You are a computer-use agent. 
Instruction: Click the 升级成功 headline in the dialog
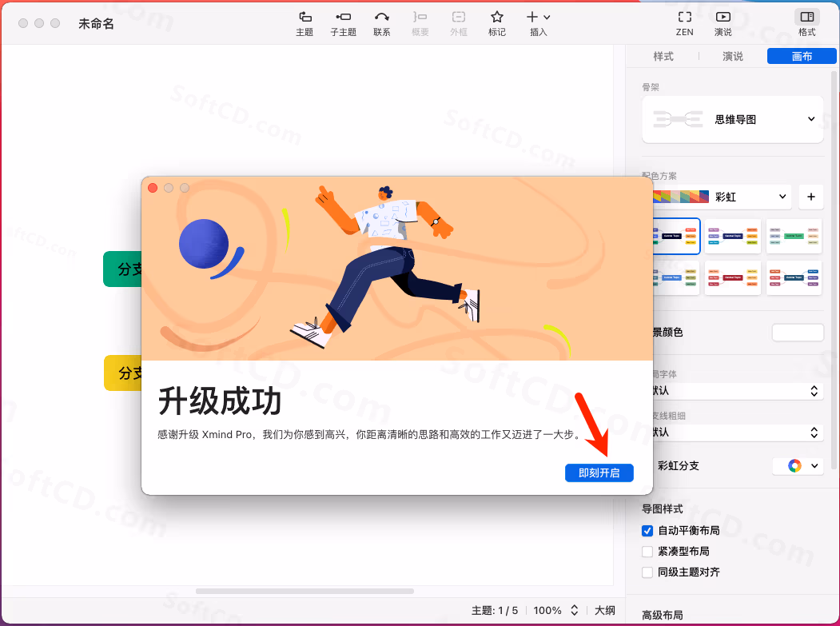click(x=220, y=401)
